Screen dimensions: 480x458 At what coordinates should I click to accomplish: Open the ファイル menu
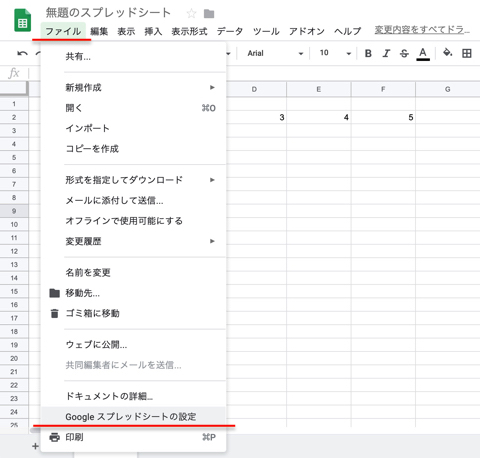click(x=63, y=31)
